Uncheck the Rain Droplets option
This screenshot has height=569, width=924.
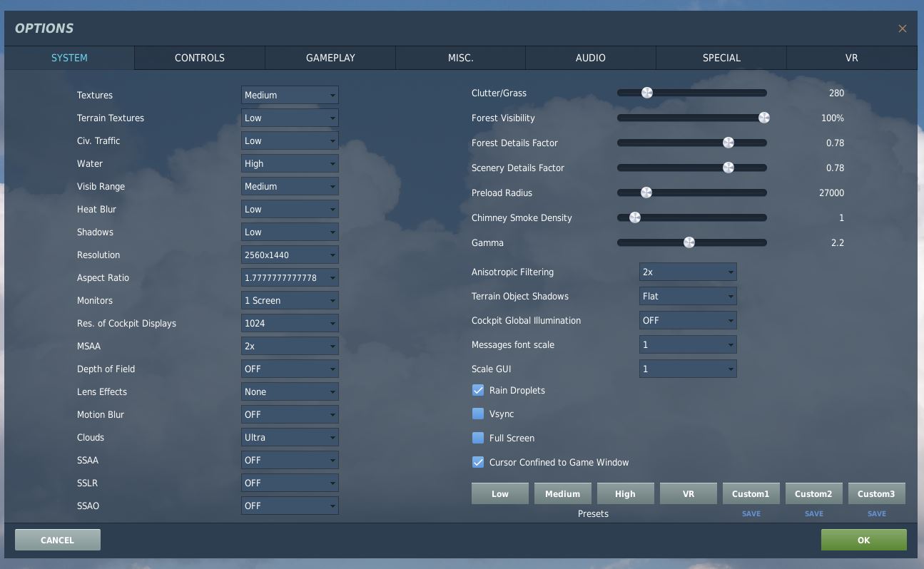tap(478, 391)
